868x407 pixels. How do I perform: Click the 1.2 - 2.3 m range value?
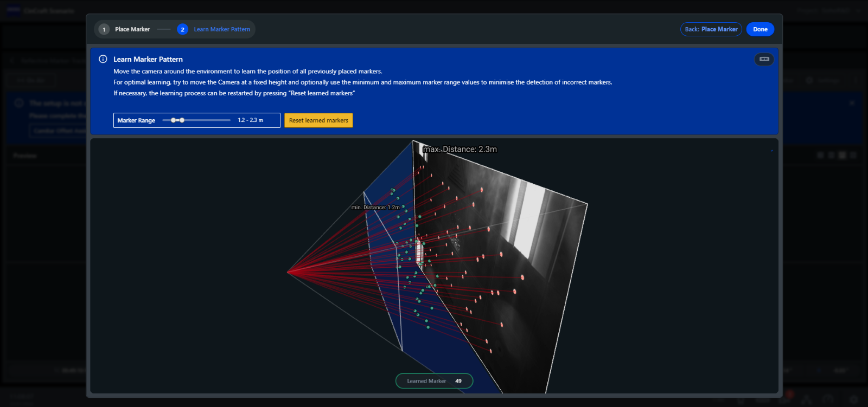250,120
